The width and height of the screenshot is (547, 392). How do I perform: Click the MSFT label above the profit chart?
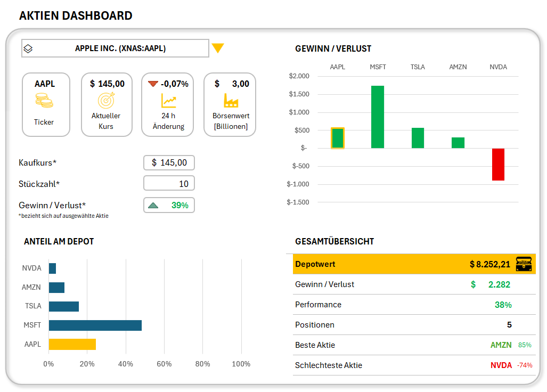(x=378, y=67)
